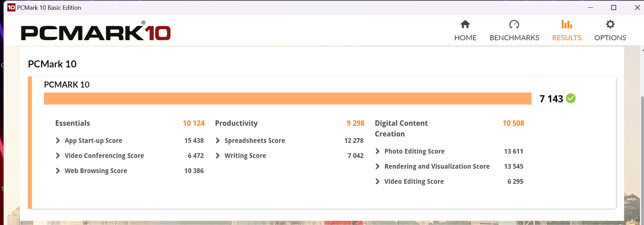
Task: Click the Essentials score 10 124
Action: 194,123
